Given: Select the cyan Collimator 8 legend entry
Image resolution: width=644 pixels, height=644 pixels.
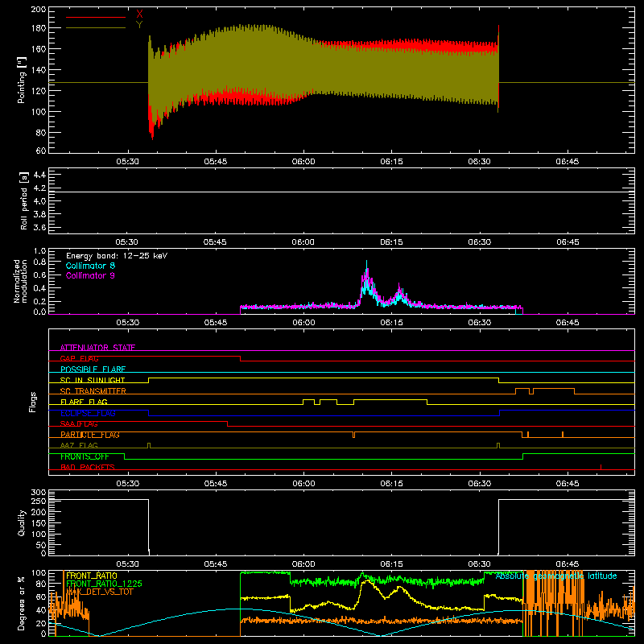Looking at the screenshot, I should point(90,266).
